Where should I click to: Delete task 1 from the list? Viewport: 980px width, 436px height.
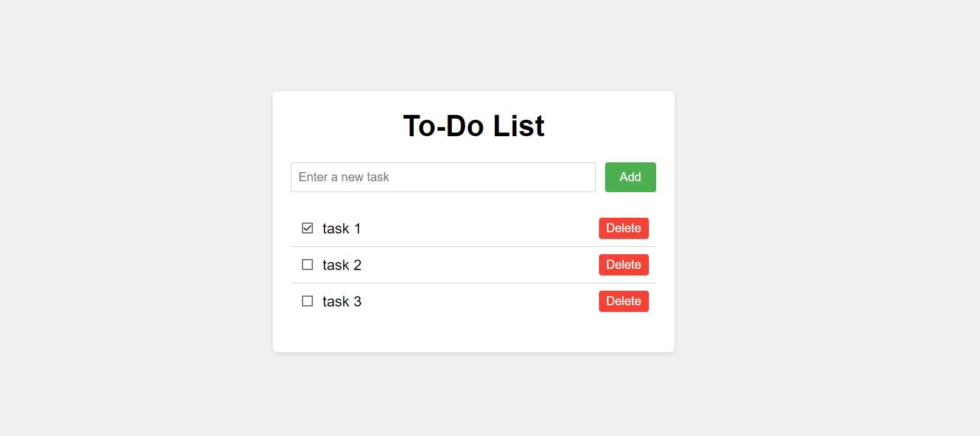click(623, 228)
